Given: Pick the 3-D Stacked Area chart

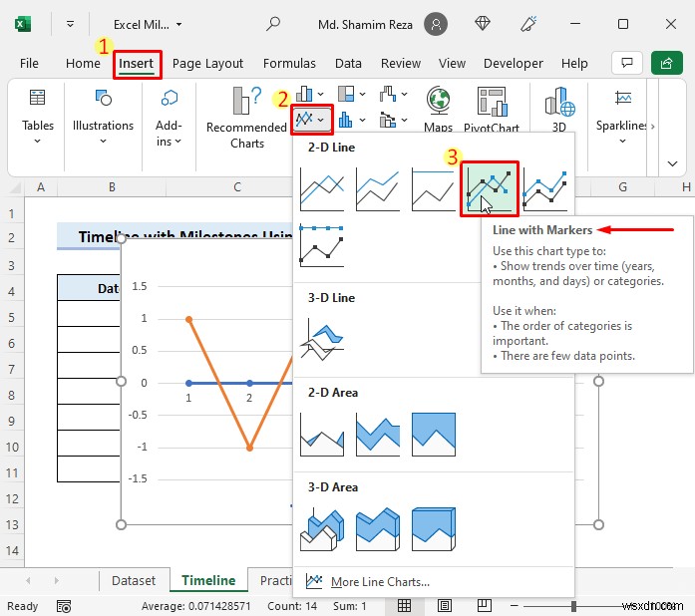Looking at the screenshot, I should point(378,529).
